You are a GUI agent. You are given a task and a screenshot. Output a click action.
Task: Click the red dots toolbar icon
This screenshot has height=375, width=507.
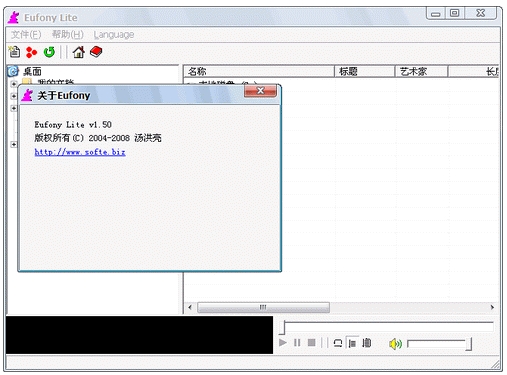[x=31, y=52]
